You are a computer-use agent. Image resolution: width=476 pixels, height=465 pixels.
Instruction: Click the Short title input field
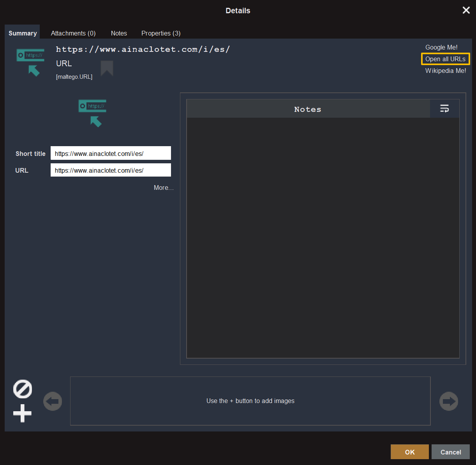point(111,153)
